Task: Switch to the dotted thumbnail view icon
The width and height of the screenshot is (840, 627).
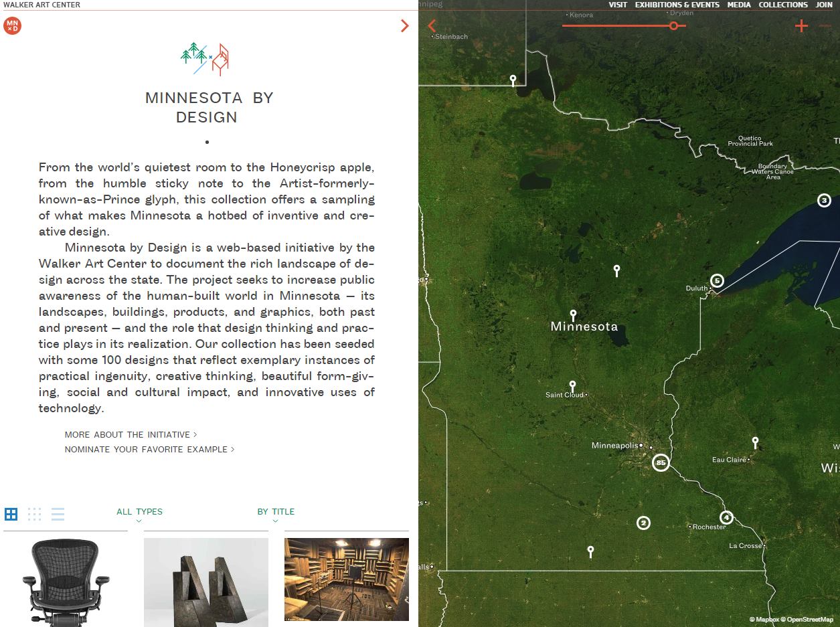Action: (x=34, y=514)
